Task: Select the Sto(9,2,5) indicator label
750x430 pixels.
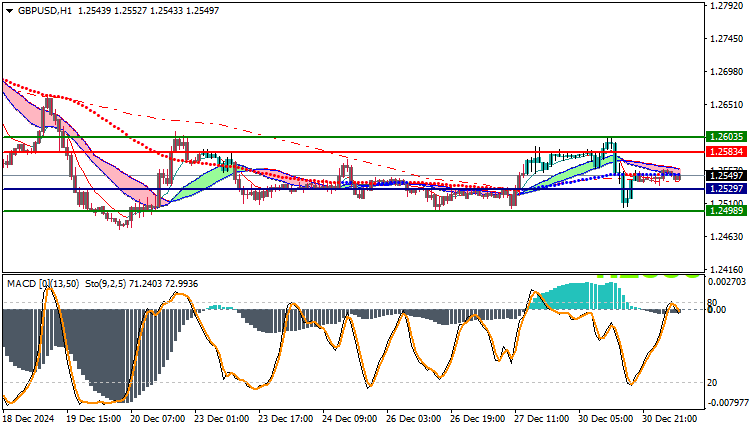Action: pyautogui.click(x=105, y=284)
